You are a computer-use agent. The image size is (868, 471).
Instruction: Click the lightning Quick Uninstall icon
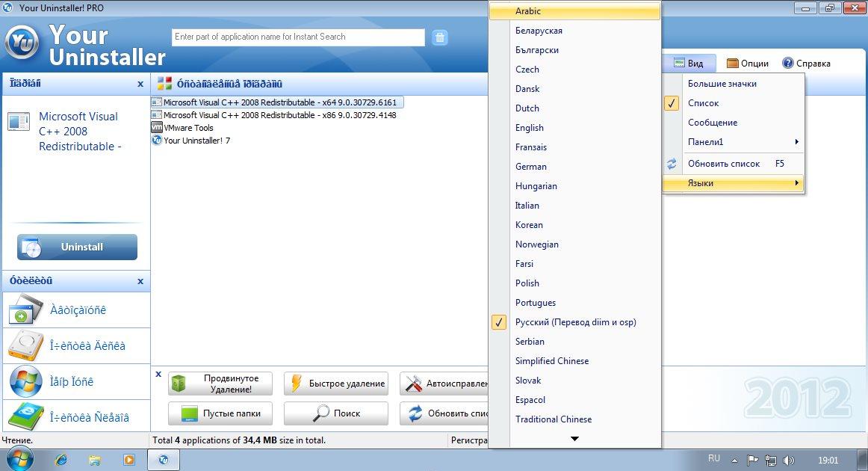296,384
